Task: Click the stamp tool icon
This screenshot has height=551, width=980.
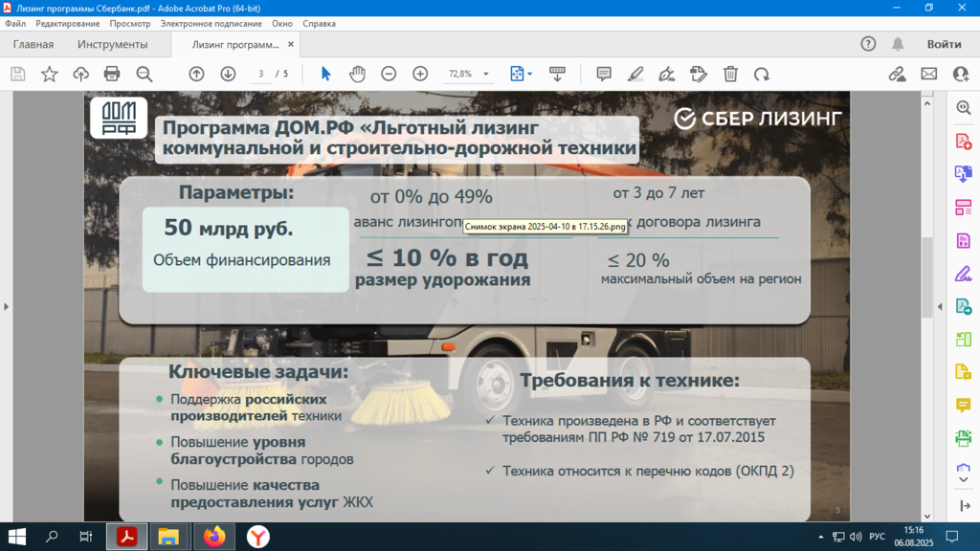Action: coord(698,74)
